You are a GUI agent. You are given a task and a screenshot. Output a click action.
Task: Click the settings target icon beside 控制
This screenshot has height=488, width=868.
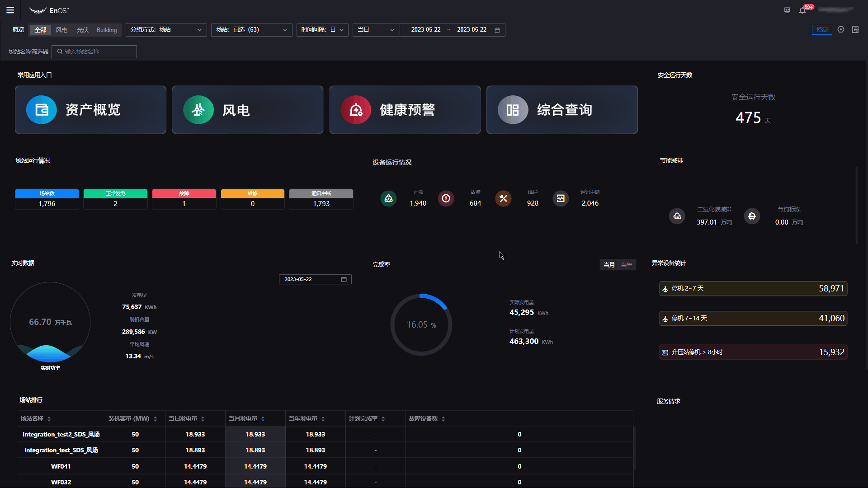(x=841, y=30)
